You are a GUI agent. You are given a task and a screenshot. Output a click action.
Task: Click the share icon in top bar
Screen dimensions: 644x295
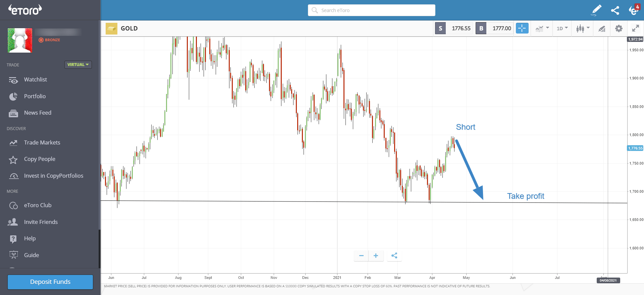click(615, 10)
